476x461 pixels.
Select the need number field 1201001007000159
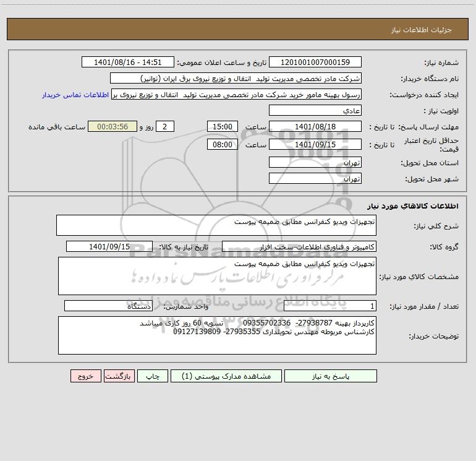pyautogui.click(x=315, y=62)
